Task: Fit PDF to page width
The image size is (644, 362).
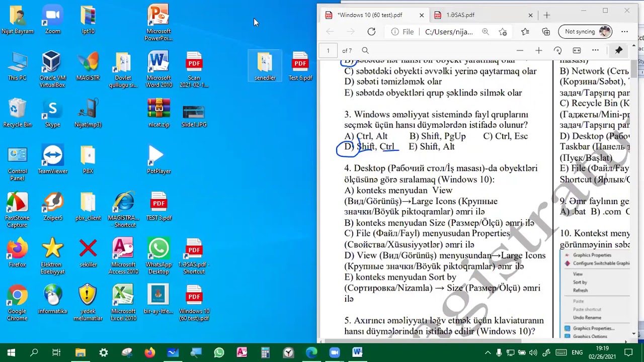Action: 577,50
